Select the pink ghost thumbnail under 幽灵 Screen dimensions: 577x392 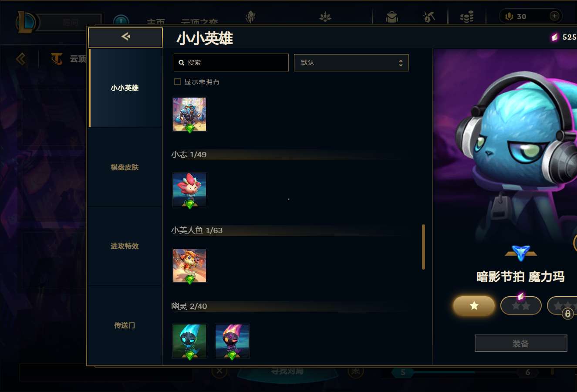click(x=232, y=341)
